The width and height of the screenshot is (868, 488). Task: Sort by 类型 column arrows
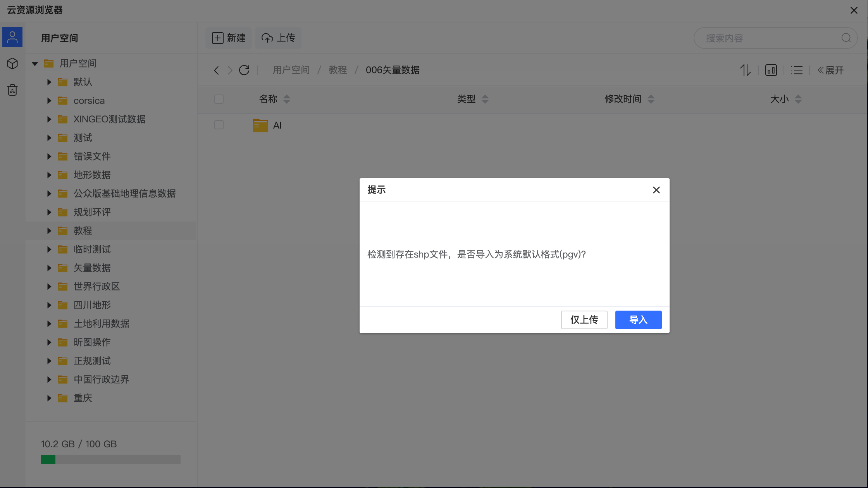pyautogui.click(x=485, y=99)
